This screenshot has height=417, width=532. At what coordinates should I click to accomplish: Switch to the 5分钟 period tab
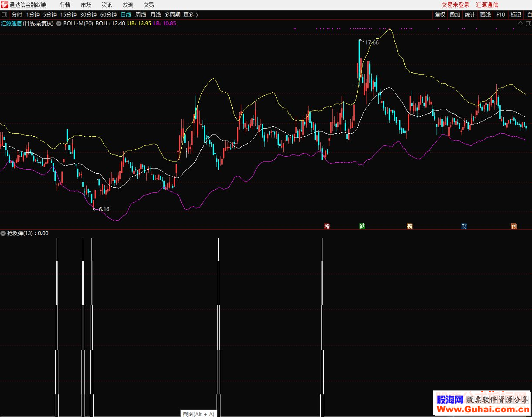pos(50,15)
